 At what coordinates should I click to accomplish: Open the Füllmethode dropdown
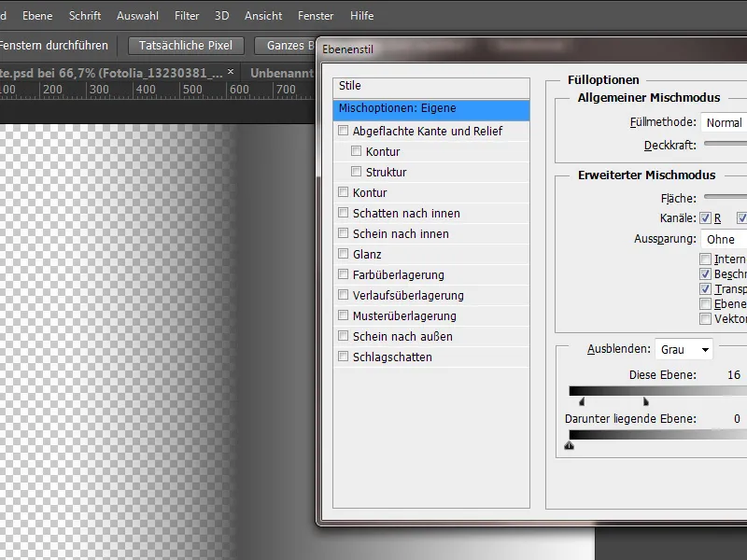point(724,123)
